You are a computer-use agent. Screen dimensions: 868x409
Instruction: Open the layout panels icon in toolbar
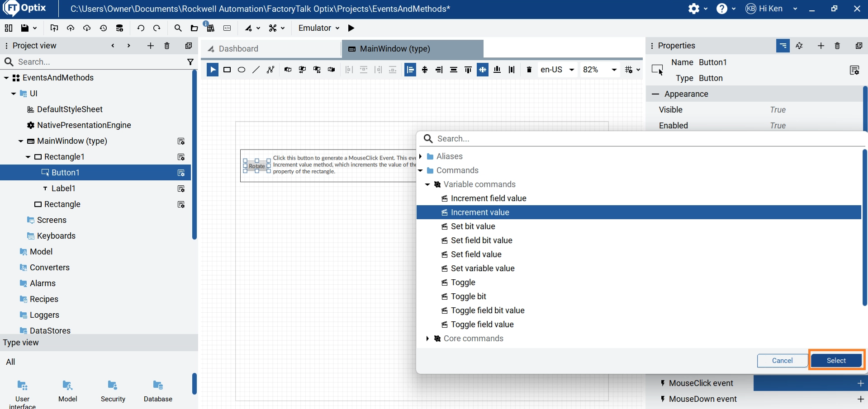[x=9, y=28]
